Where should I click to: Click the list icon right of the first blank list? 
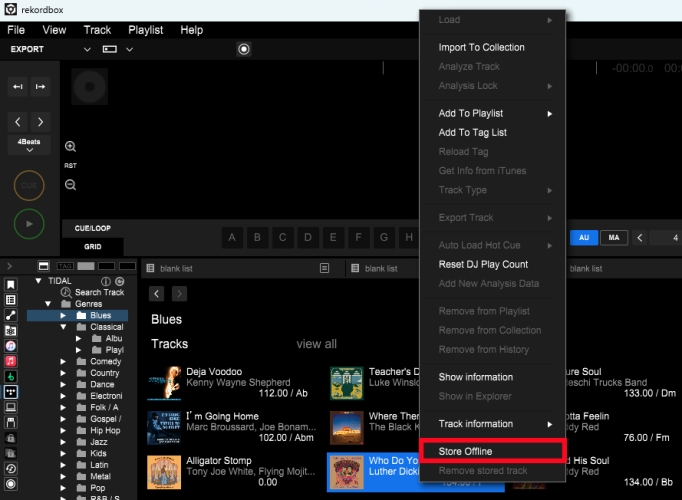tap(324, 268)
